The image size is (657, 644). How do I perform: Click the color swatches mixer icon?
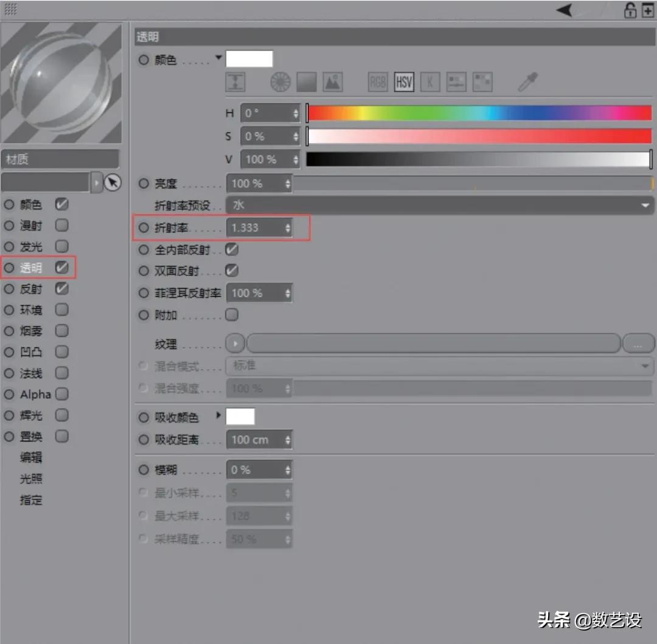[456, 81]
